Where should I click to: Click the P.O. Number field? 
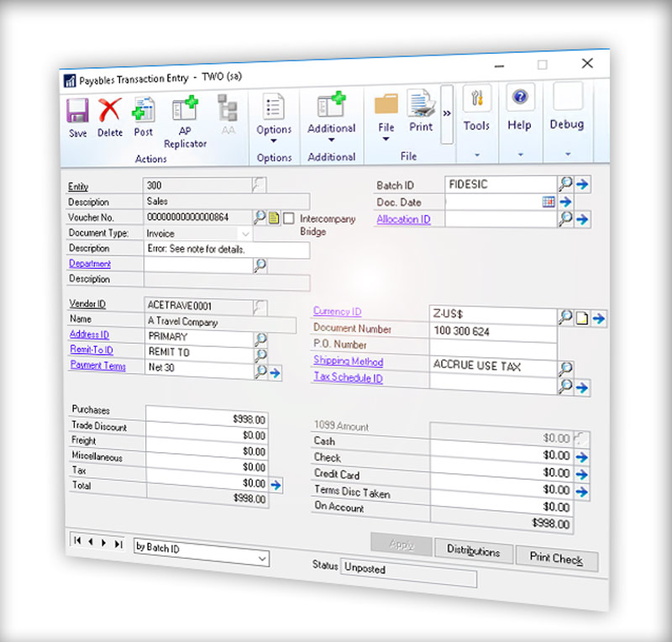493,349
